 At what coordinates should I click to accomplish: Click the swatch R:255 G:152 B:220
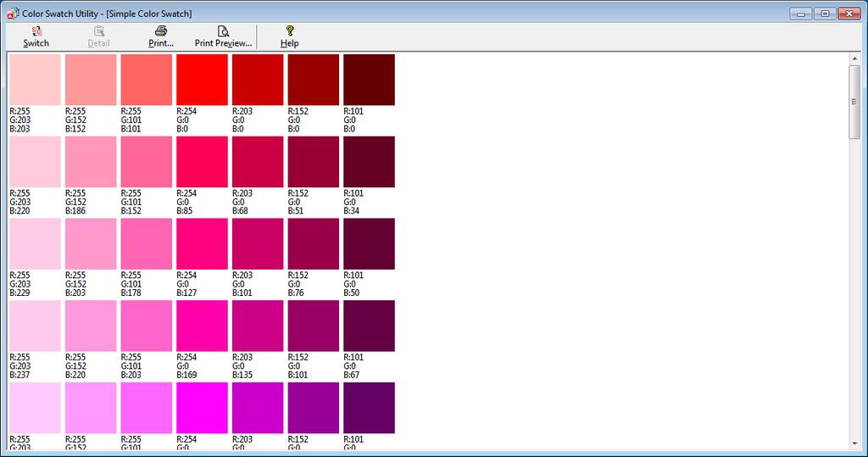91,326
